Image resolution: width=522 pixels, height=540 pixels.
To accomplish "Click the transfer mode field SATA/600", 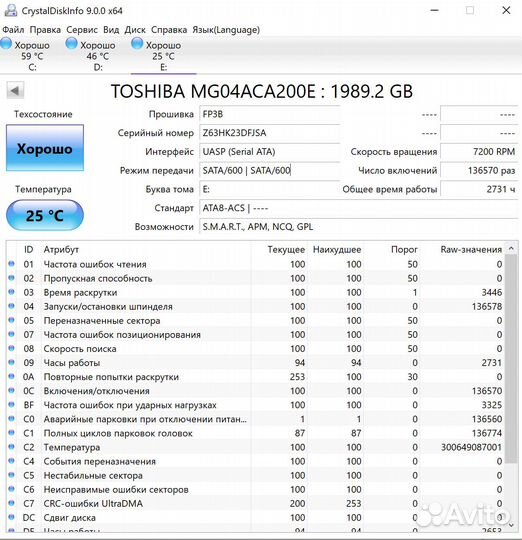I will pyautogui.click(x=270, y=170).
